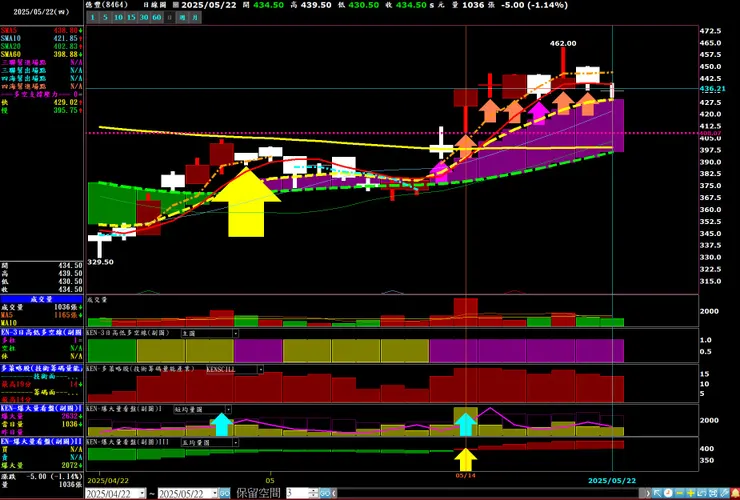The height and width of the screenshot is (500, 740).
Task: Click the 436.21 price marker on right axis
Action: [712, 89]
